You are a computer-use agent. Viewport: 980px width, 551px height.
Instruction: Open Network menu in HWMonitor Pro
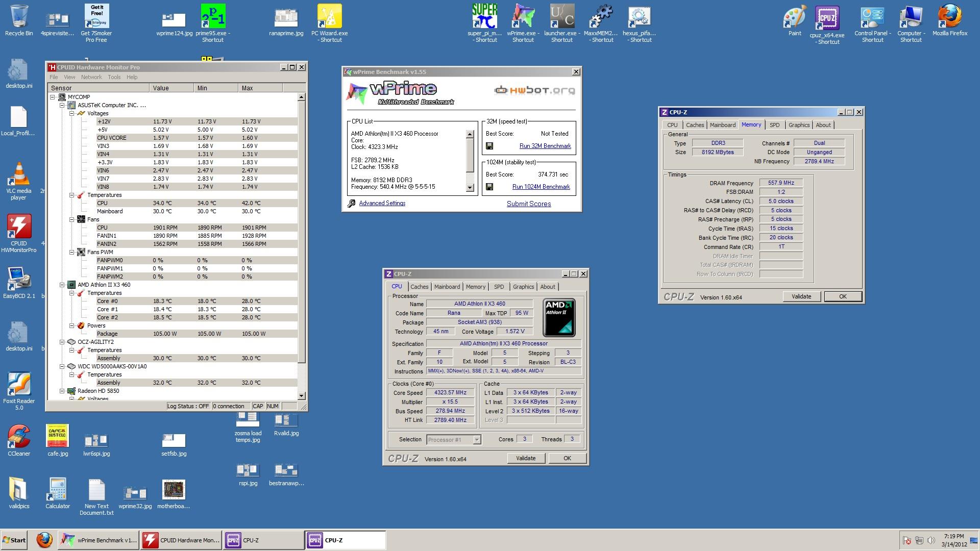pos(91,77)
